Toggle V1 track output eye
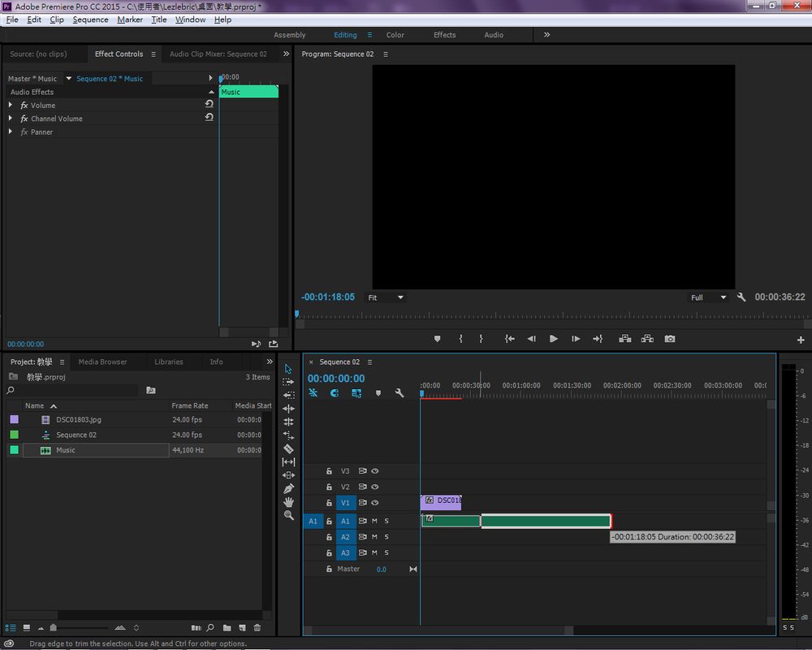 [x=375, y=503]
